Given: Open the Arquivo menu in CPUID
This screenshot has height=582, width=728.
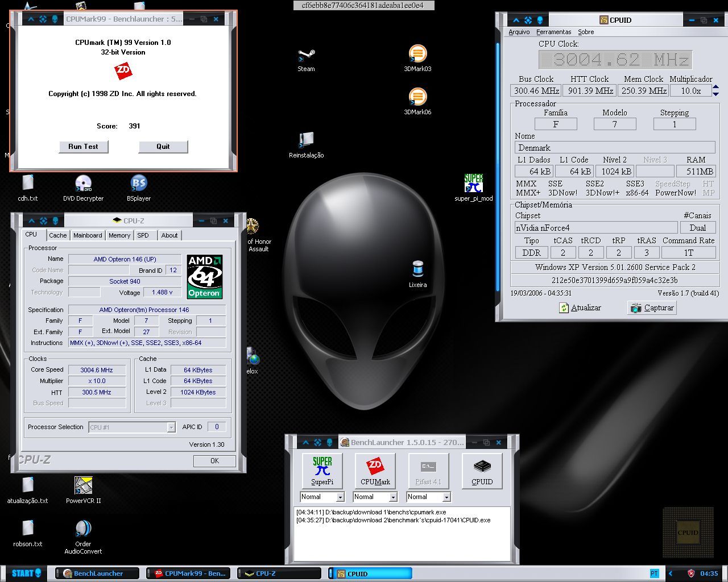Looking at the screenshot, I should (x=519, y=32).
